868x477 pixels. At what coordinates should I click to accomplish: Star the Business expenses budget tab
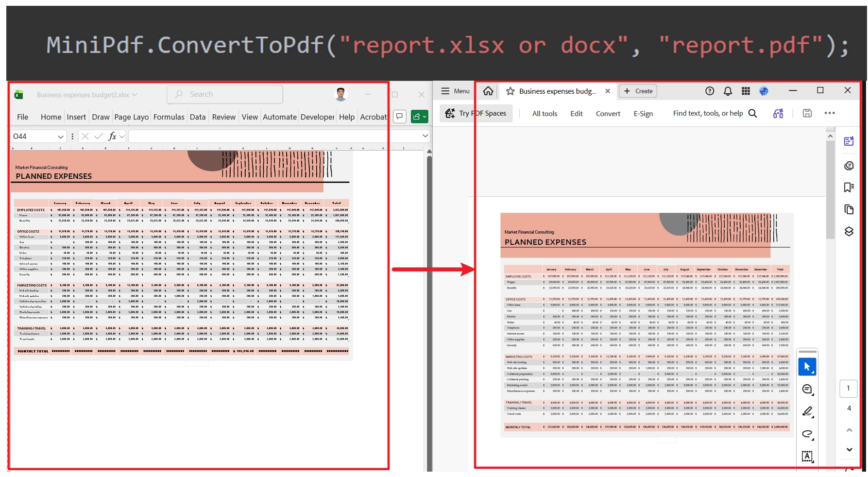pyautogui.click(x=510, y=91)
